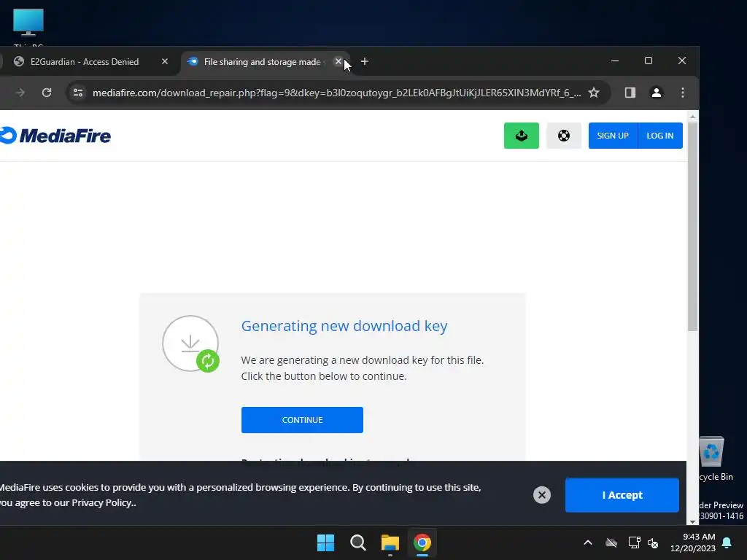Screen dimensions: 747x560
Task: Reload the current page
Action: click(x=46, y=93)
